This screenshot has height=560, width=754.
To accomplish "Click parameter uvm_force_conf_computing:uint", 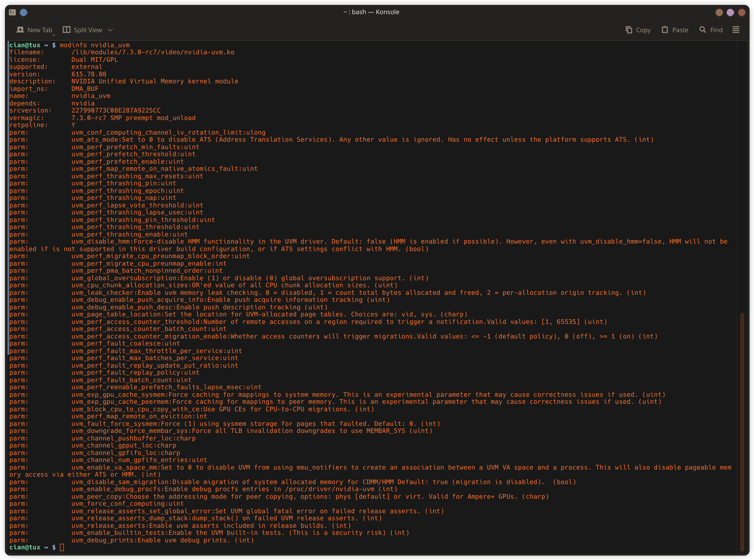I will point(128,504).
